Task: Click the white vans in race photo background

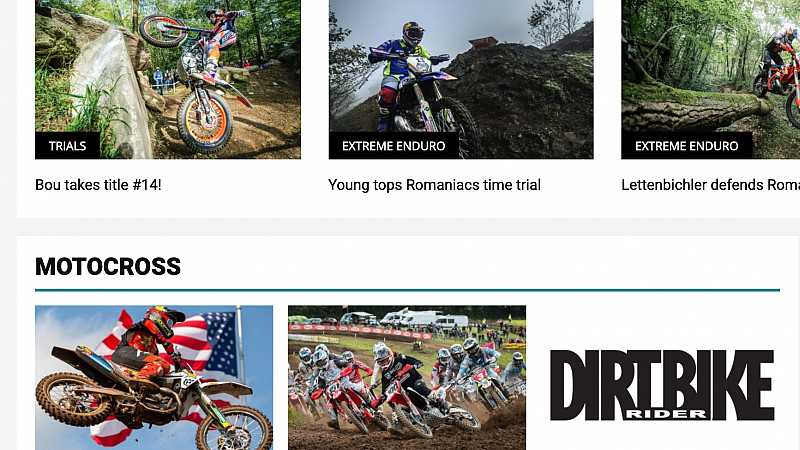Action: point(423,319)
